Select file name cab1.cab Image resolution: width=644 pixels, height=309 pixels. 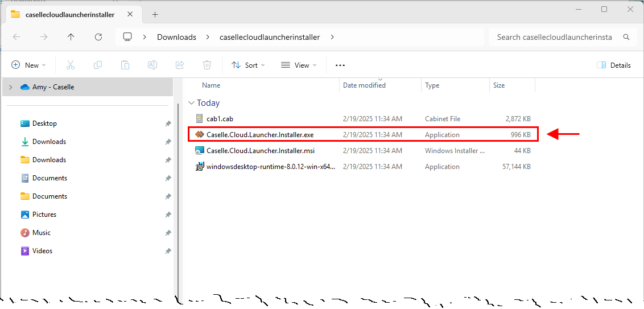click(x=220, y=119)
